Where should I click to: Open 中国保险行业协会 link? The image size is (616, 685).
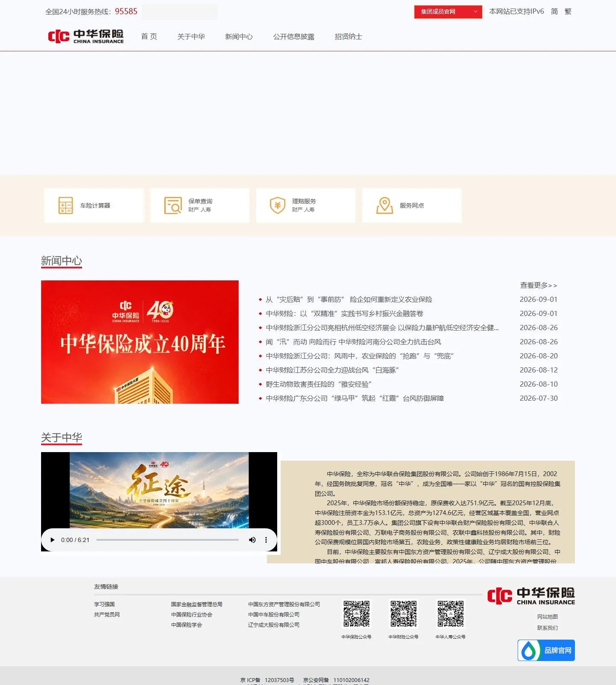click(x=192, y=614)
